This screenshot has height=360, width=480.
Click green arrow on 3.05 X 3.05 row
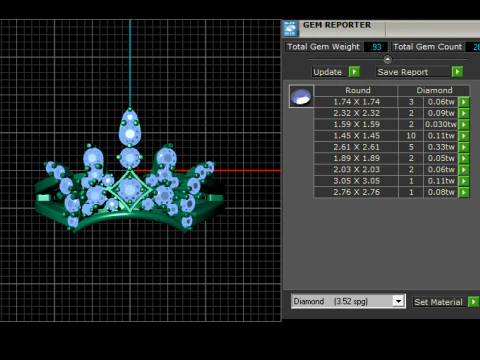464,181
